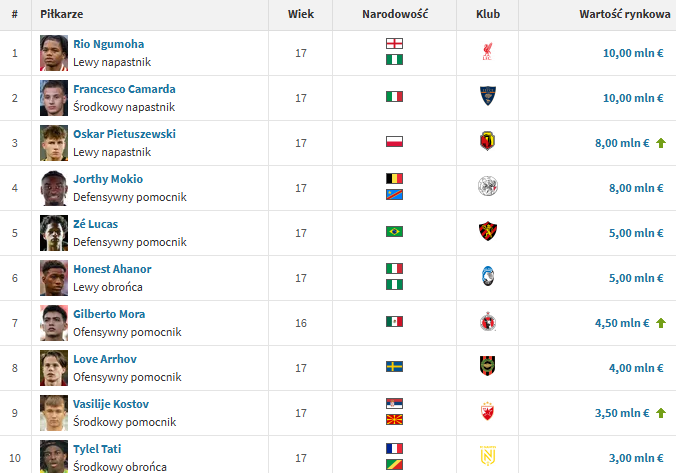Click the Nantes yellow club crest
This screenshot has width=676, height=473.
pos(487,456)
